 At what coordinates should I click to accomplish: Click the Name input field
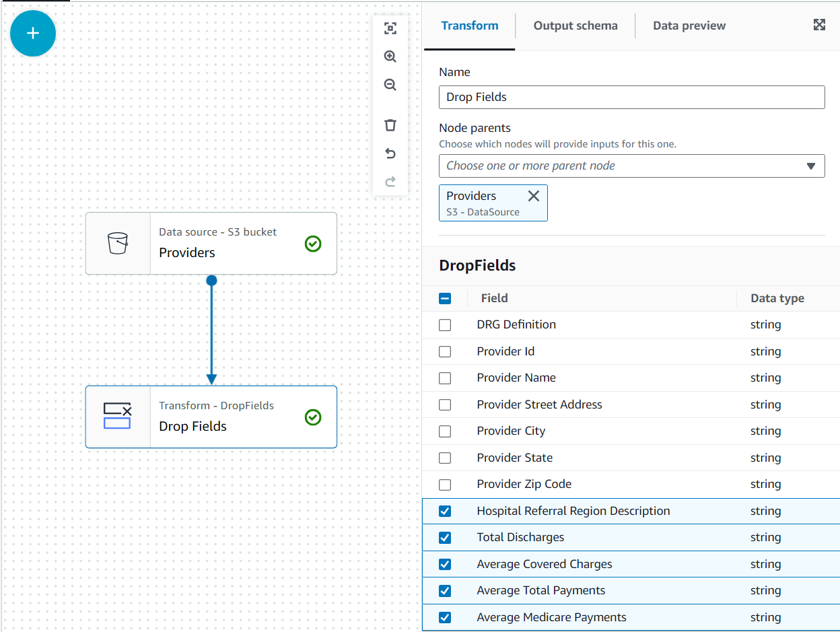[x=631, y=97]
